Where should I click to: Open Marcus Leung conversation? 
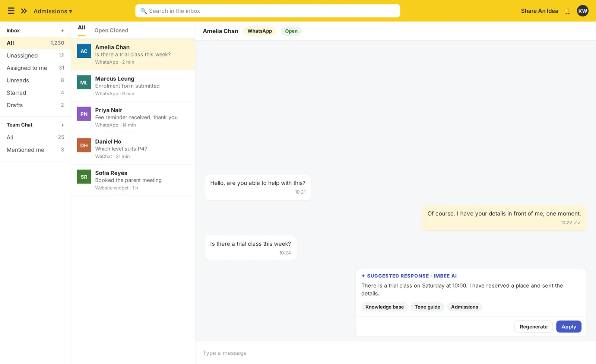pyautogui.click(x=133, y=86)
